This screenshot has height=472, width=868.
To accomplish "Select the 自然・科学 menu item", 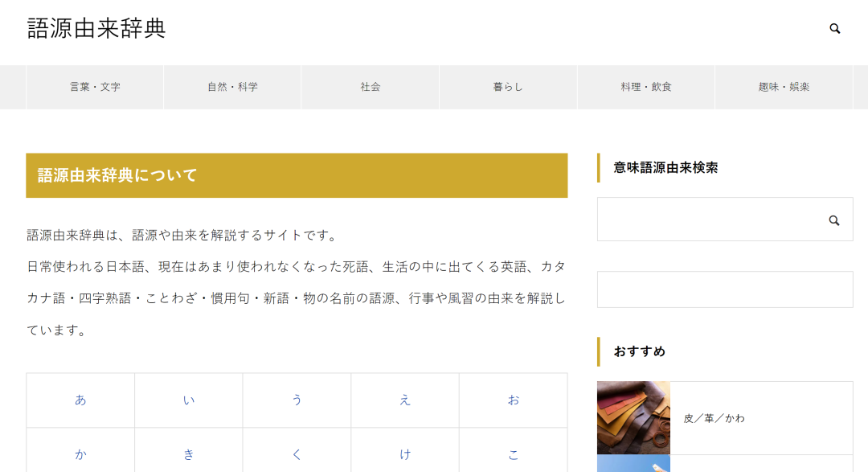I will coord(232,87).
